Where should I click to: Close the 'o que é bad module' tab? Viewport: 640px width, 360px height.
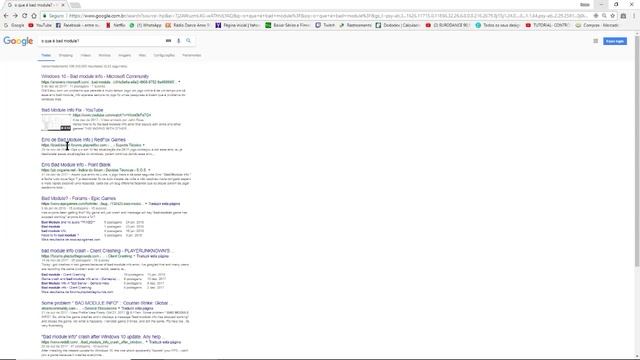click(x=63, y=5)
